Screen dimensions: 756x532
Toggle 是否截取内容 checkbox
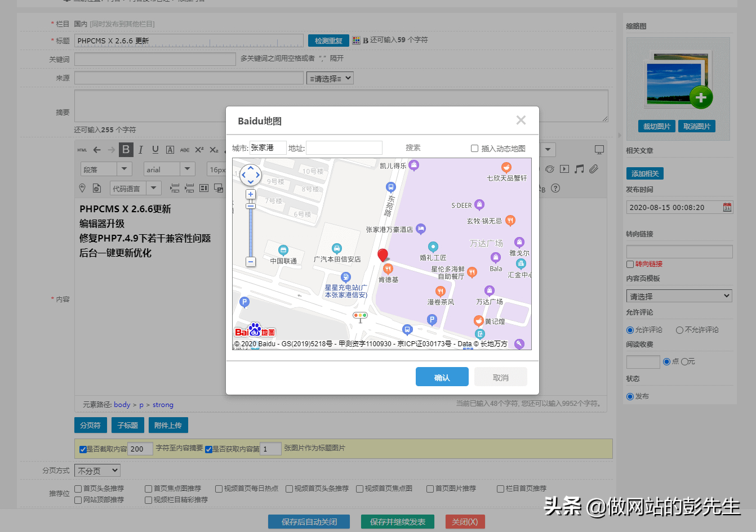pyautogui.click(x=83, y=449)
